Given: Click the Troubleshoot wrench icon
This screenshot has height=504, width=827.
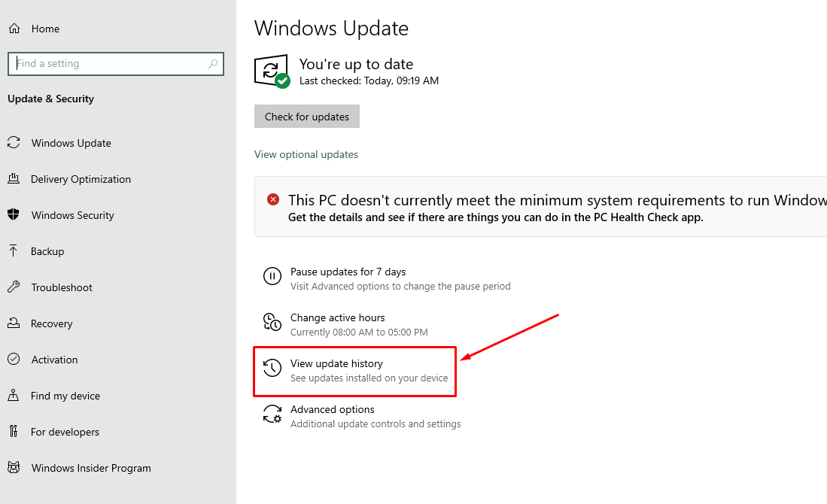Looking at the screenshot, I should (14, 287).
